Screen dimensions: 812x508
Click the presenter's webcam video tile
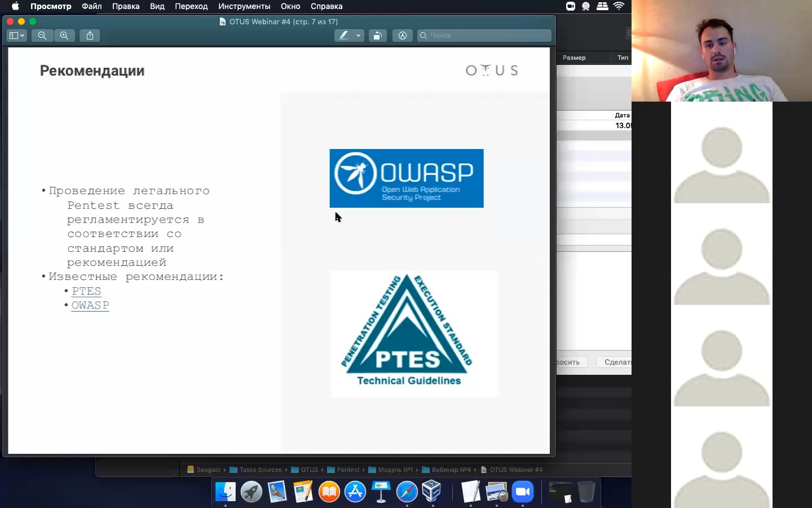722,51
